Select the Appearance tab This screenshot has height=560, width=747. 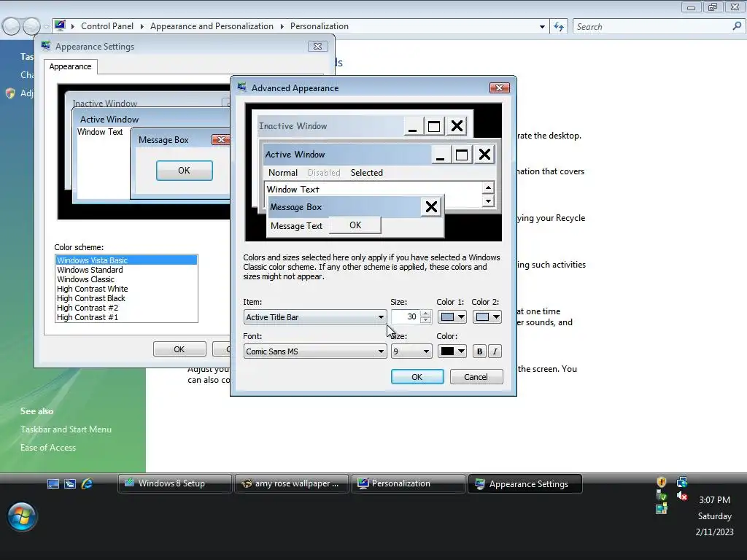71,66
